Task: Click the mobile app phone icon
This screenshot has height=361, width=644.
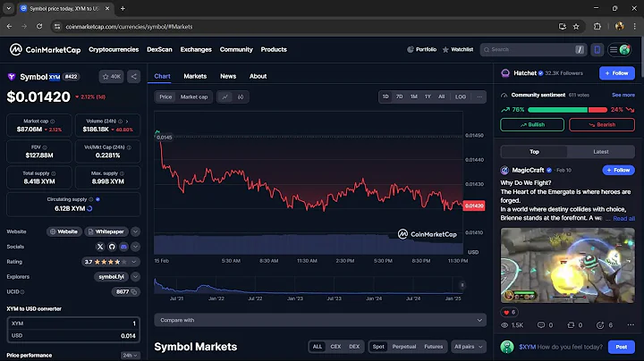Action: (597, 50)
